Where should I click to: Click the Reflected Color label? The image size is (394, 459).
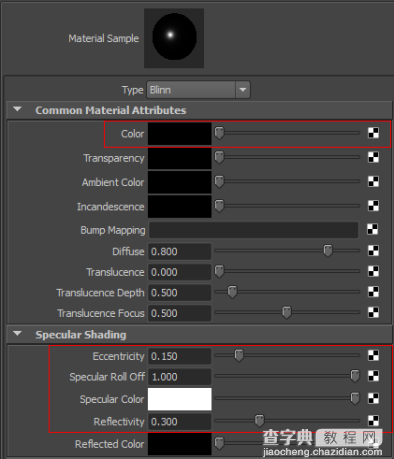click(x=110, y=444)
